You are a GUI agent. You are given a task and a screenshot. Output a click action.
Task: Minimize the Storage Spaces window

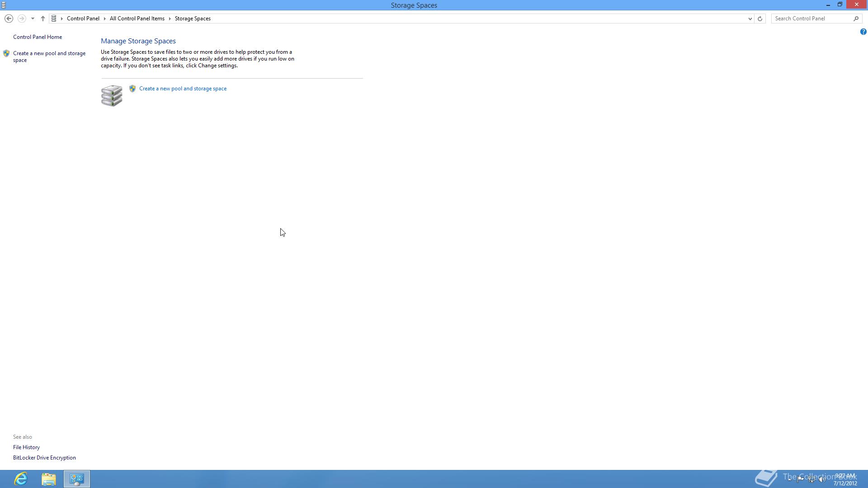[828, 5]
